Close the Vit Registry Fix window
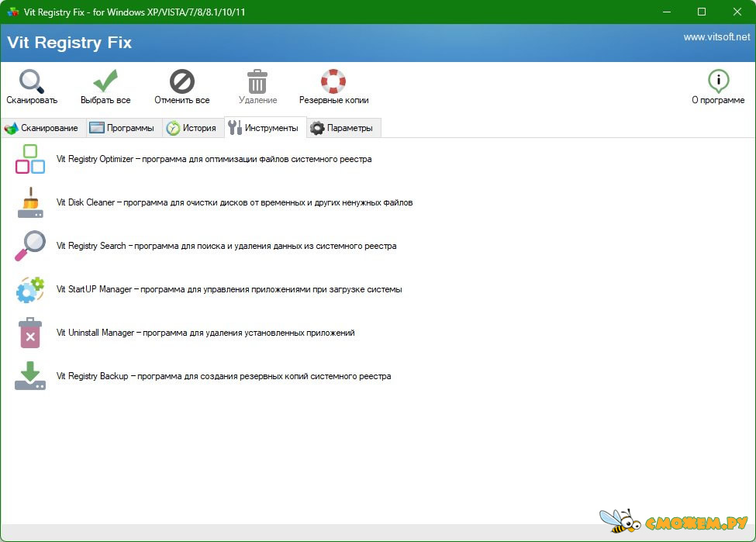Image resolution: width=756 pixels, height=542 pixels. pos(737,12)
